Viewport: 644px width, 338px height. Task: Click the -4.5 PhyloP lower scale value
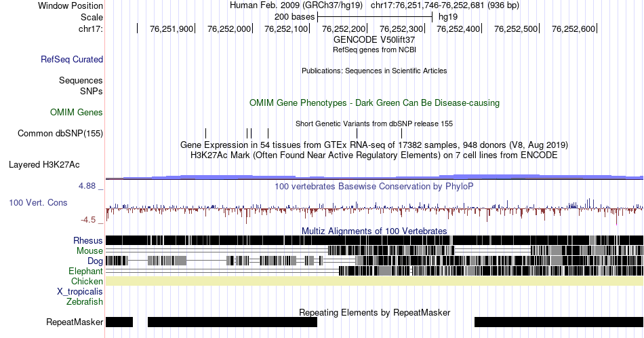[88, 220]
